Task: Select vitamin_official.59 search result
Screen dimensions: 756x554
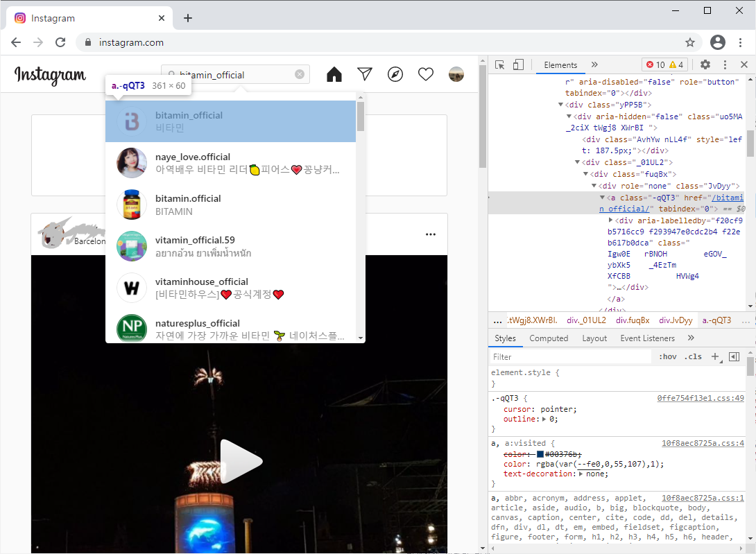Action: (230, 246)
